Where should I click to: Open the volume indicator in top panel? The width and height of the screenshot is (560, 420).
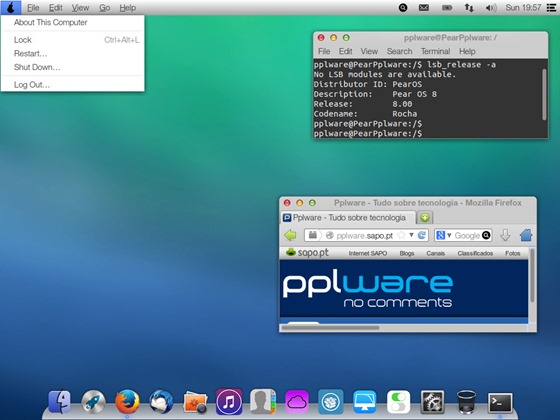tap(491, 8)
